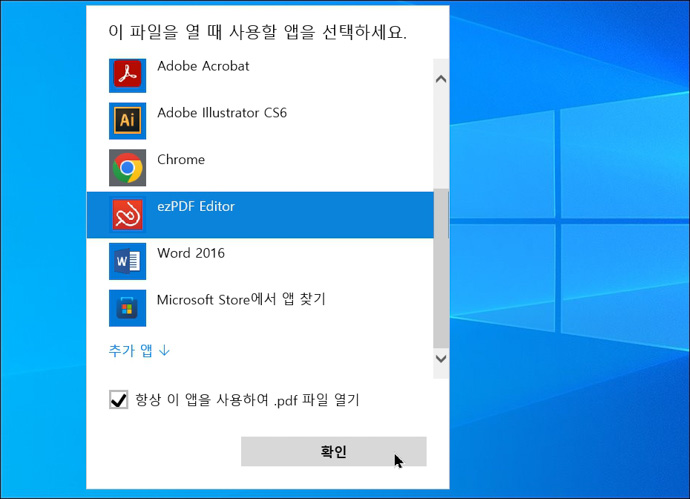Select the Adobe Illustrator CS6 text label
690x499 pixels.
pyautogui.click(x=222, y=113)
